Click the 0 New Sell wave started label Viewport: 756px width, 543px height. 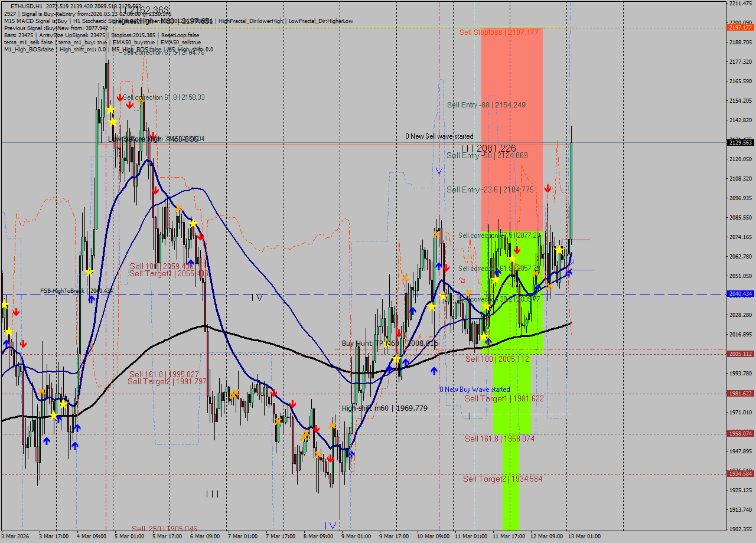[439, 136]
